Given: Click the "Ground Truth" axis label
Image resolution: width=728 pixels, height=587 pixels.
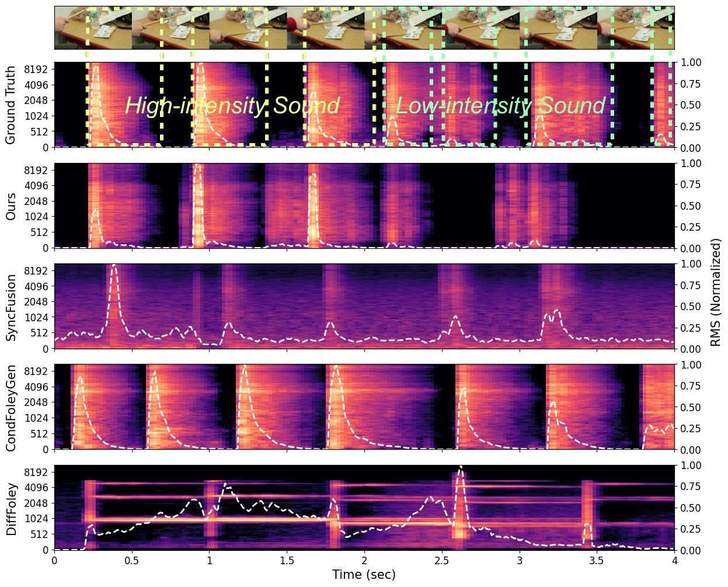Looking at the screenshot, I should point(11,105).
